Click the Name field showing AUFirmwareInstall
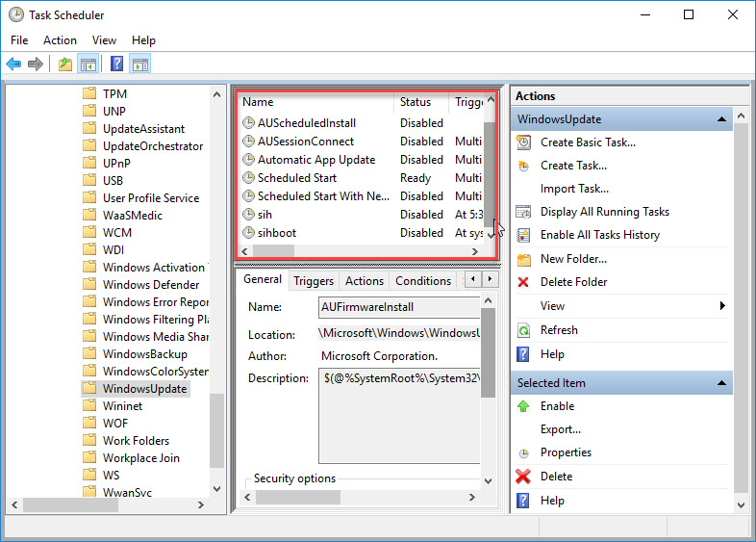Image resolution: width=756 pixels, height=542 pixels. (x=399, y=307)
